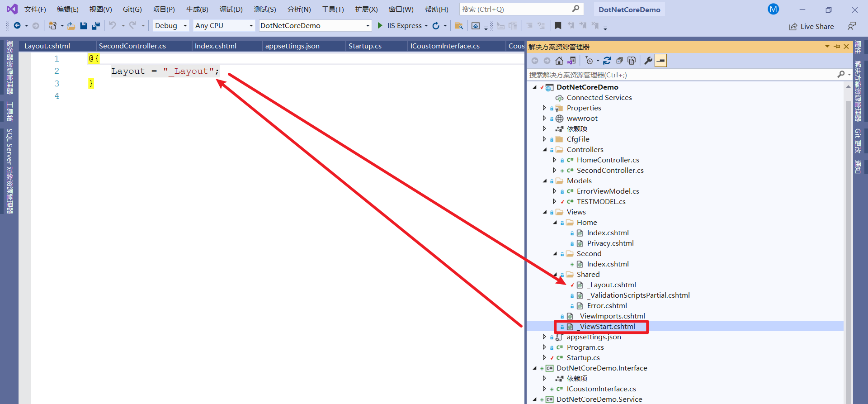
Task: Click the Home icon in Solution Explorer
Action: [559, 61]
